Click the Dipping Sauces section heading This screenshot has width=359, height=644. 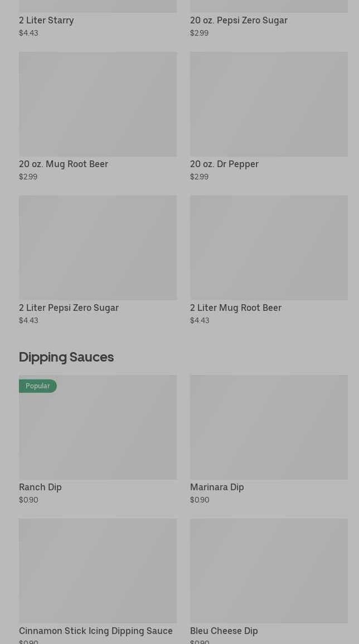pos(66,357)
